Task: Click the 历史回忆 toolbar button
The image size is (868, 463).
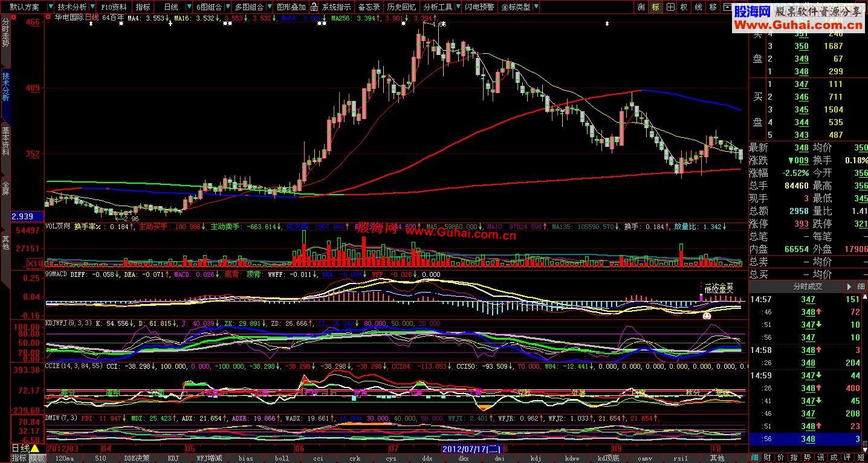Action: pos(401,7)
